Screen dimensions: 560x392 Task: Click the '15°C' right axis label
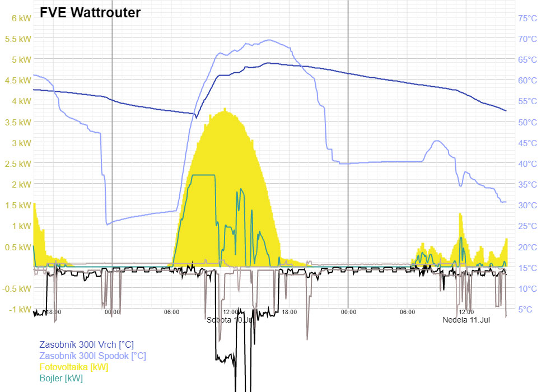tap(528, 268)
